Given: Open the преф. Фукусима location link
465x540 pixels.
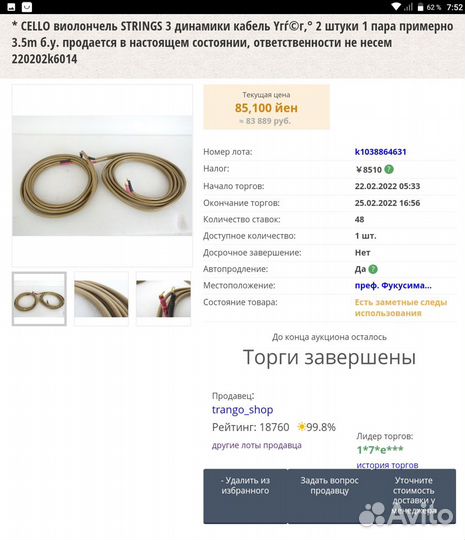Looking at the screenshot, I should 393,285.
